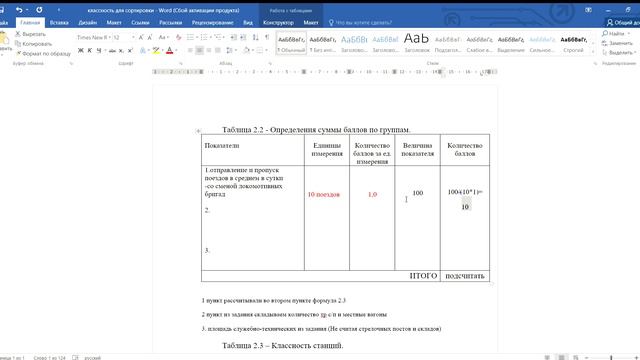Click Cut (Вырезать) in clipboard group
The image size is (640, 360).
click(x=30, y=34)
